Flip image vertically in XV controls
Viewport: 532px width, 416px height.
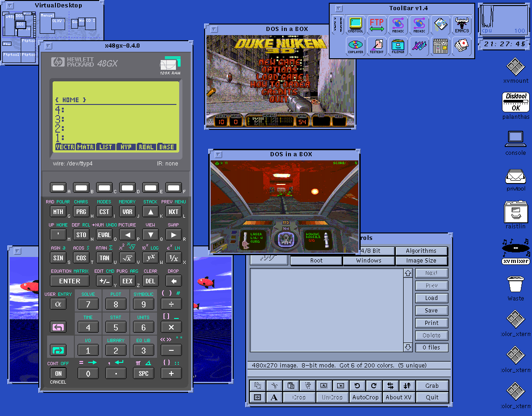pos(407,385)
